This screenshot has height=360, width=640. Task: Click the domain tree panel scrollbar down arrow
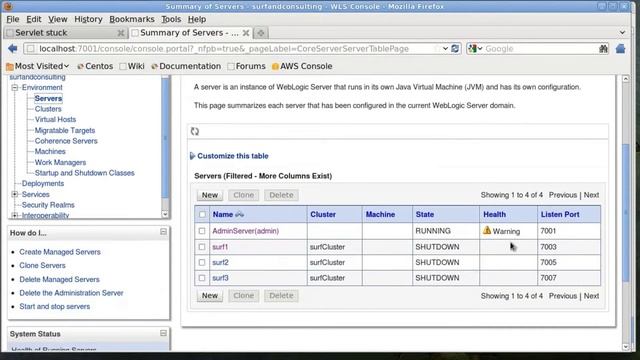tap(165, 214)
